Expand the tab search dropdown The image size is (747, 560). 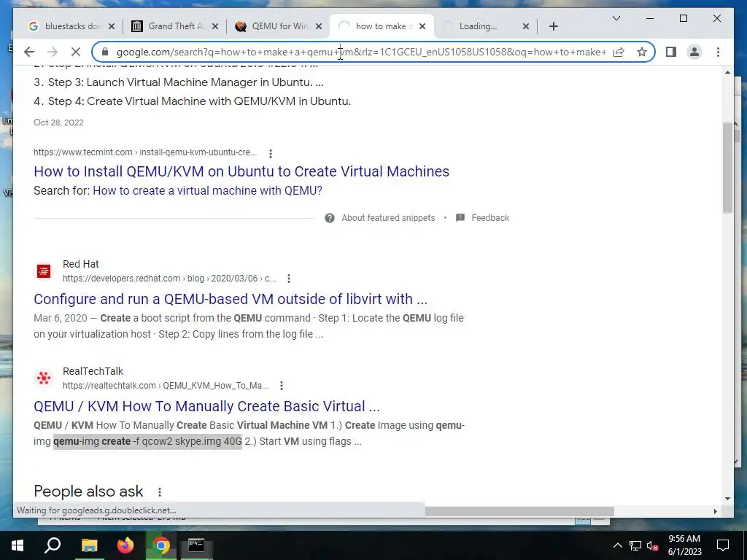point(616,18)
